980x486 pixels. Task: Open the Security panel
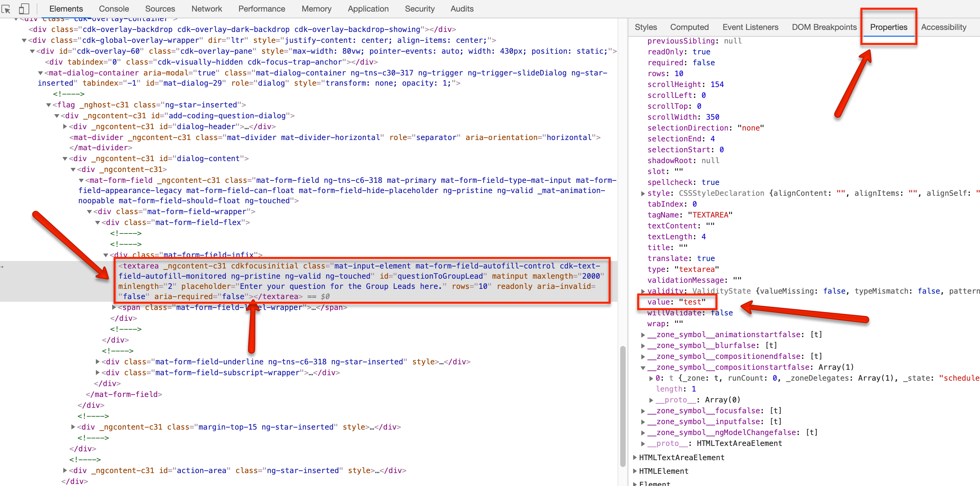[x=420, y=8]
